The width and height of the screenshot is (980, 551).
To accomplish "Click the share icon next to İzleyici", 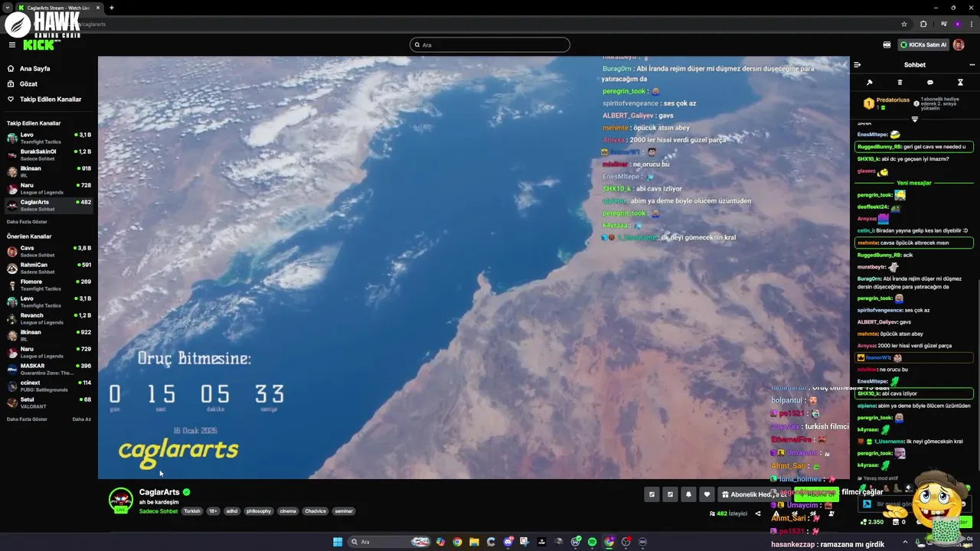I will (758, 514).
